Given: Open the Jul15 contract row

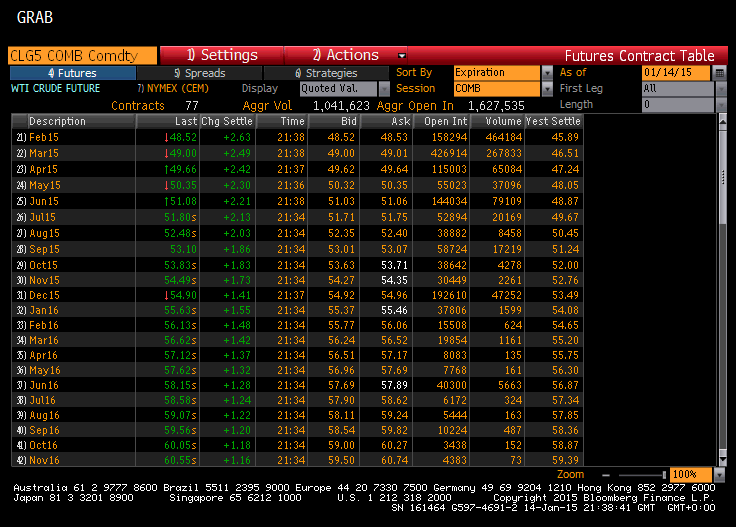Looking at the screenshot, I should [297, 217].
